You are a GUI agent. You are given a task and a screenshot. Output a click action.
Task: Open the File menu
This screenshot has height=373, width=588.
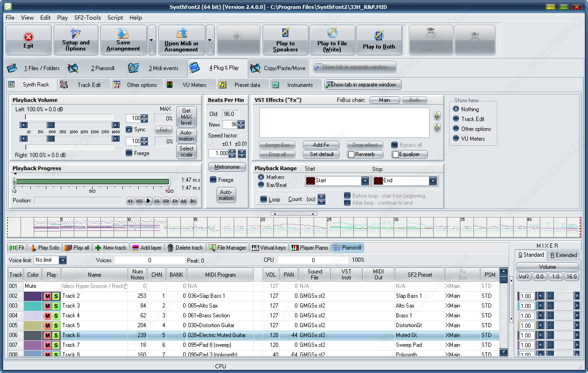(x=10, y=17)
